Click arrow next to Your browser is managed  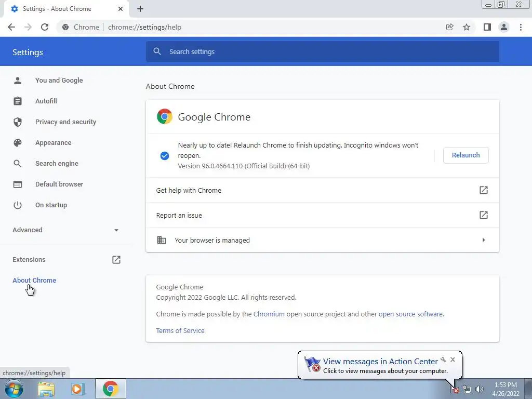tap(484, 240)
